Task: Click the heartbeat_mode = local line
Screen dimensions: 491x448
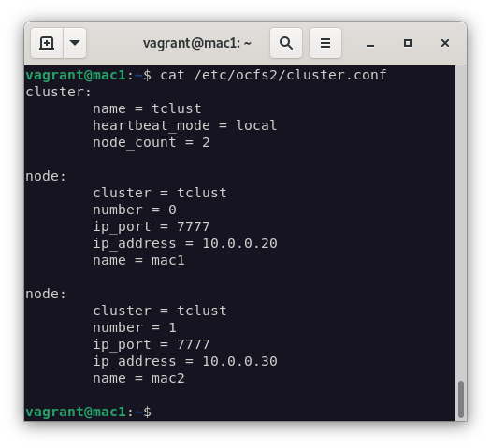Action: pos(185,126)
